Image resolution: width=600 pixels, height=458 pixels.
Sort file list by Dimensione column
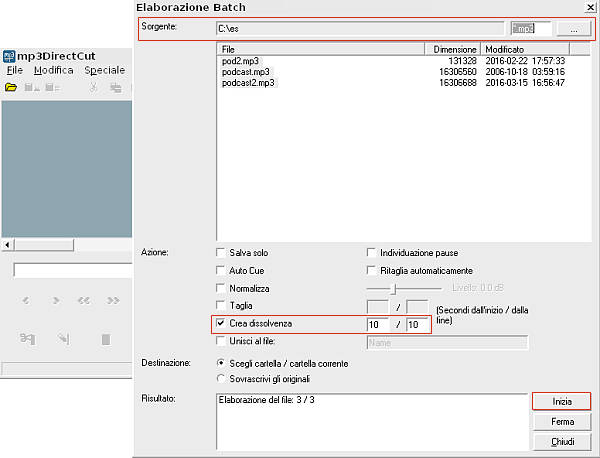454,48
